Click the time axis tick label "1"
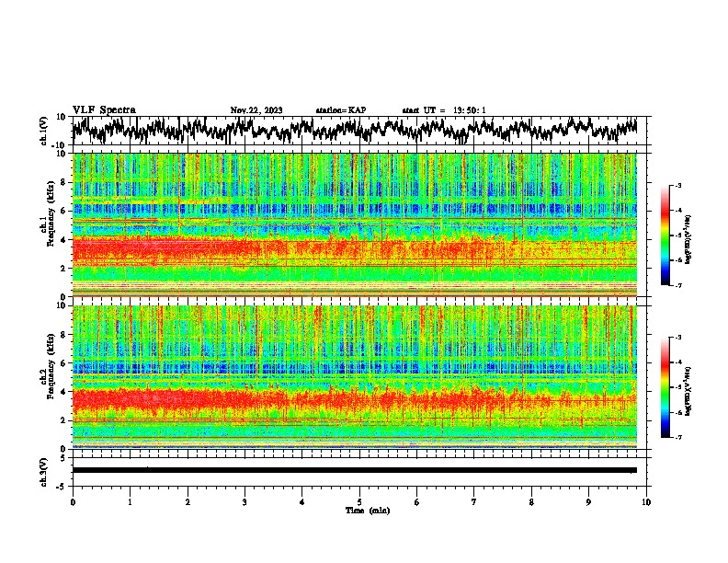This screenshot has width=728, height=563. coord(130,502)
